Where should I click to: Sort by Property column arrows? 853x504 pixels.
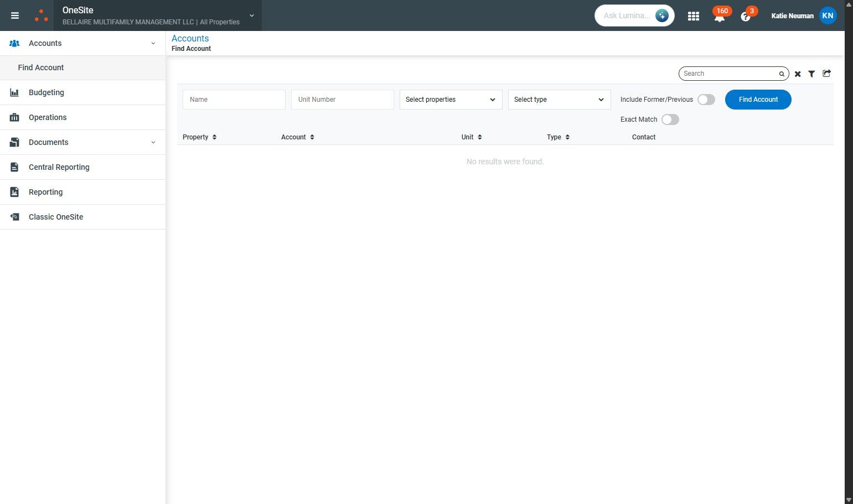[214, 137]
